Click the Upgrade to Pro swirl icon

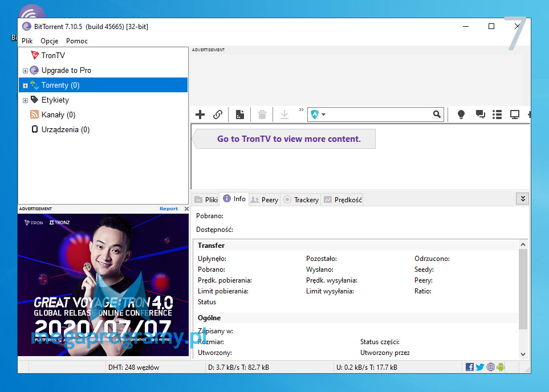click(x=34, y=70)
